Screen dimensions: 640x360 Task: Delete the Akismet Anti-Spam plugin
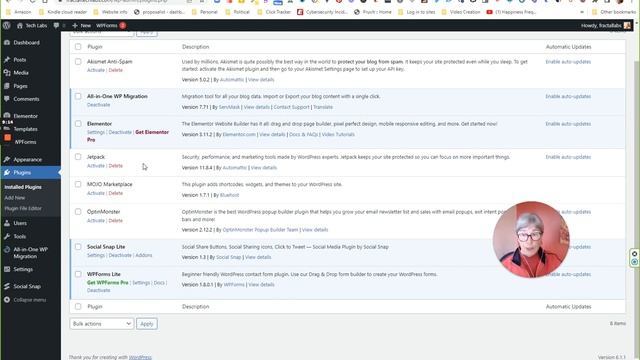[x=116, y=70]
